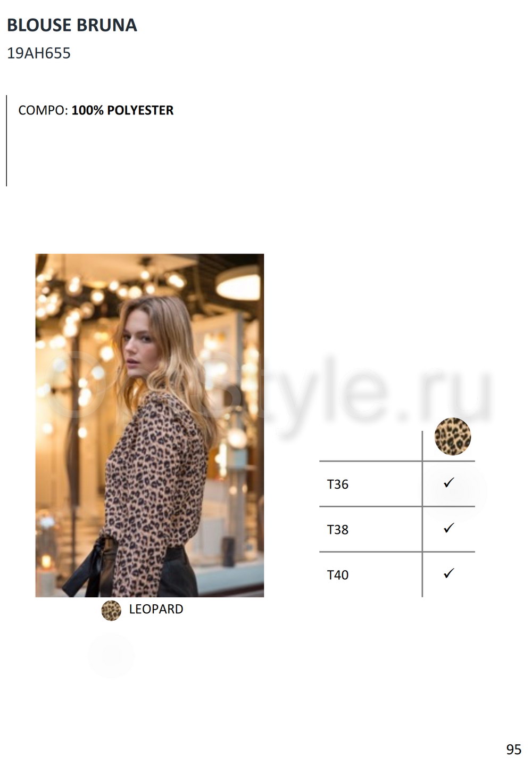Click the LEOPARD color name label
Viewport: 532px width, 773px height.
(156, 609)
